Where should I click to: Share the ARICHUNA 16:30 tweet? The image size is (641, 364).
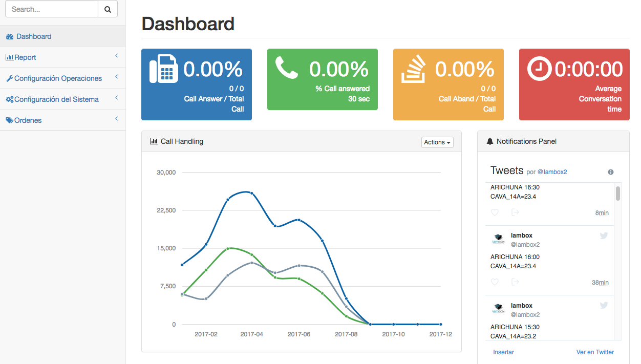(x=515, y=212)
